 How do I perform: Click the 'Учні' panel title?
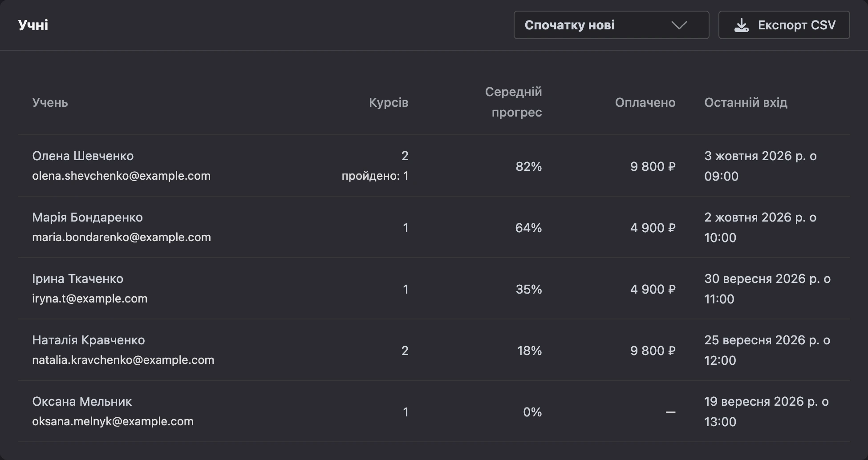(33, 25)
